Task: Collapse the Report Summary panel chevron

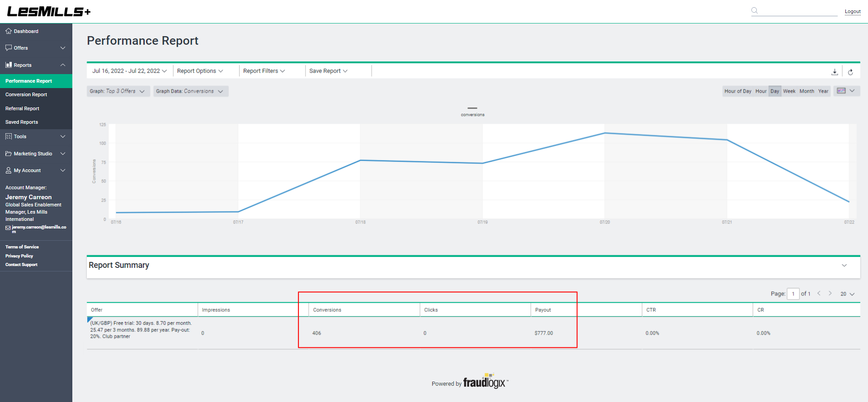Action: pyautogui.click(x=844, y=265)
